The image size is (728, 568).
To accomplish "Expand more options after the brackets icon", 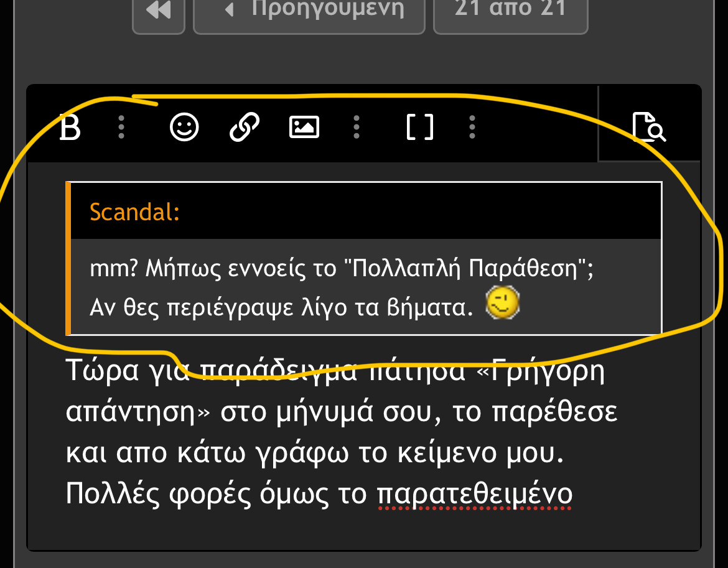I will point(472,128).
